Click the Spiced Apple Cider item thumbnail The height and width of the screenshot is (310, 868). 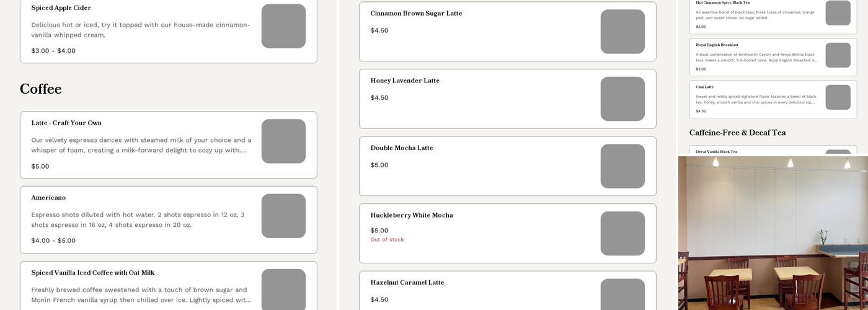tap(283, 26)
